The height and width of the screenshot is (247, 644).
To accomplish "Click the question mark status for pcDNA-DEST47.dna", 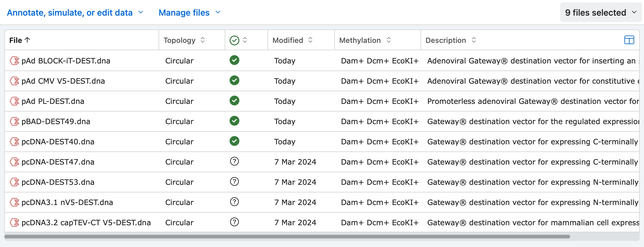I will coord(234,161).
